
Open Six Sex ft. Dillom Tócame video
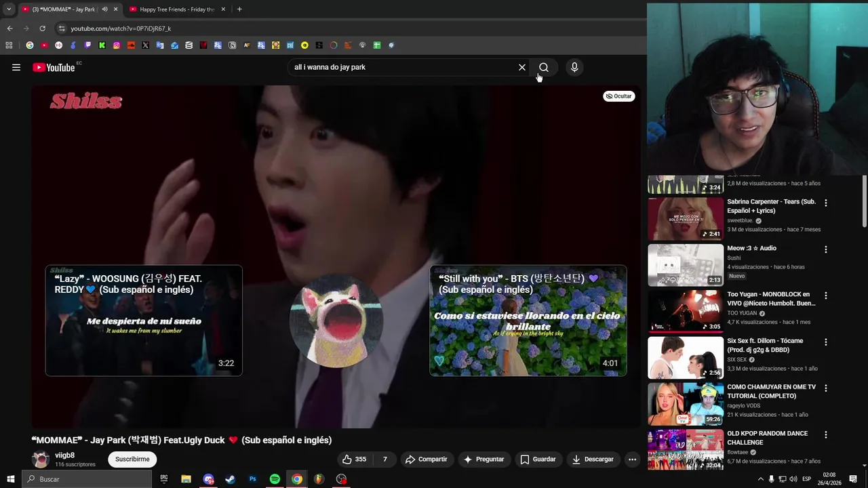coord(766,345)
